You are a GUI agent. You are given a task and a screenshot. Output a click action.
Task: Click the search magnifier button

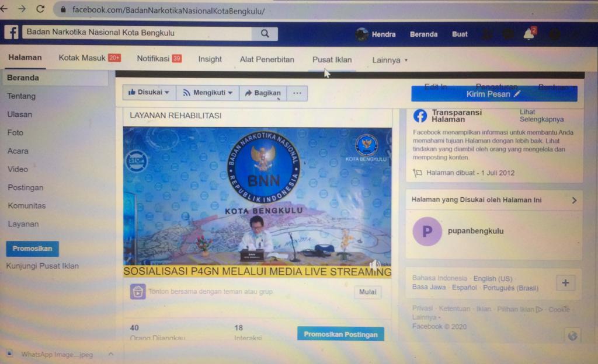265,33
